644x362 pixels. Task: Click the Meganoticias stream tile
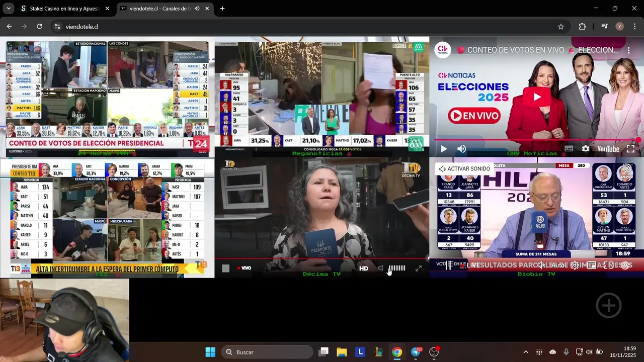tap(322, 97)
